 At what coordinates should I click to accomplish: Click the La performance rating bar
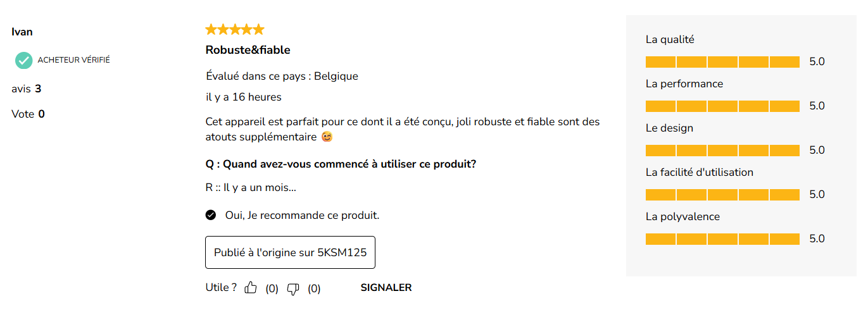(722, 106)
